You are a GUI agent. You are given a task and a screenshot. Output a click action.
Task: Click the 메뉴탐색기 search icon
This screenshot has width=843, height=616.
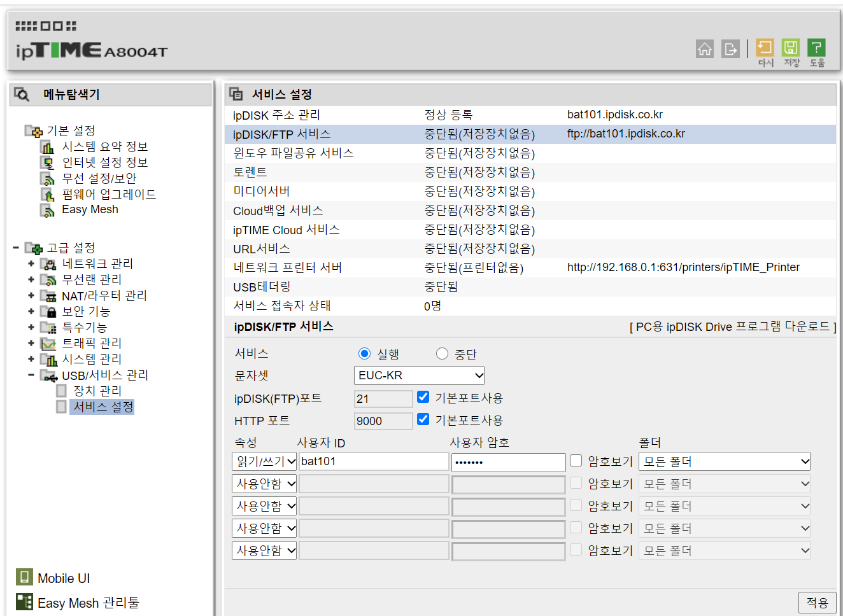22,95
